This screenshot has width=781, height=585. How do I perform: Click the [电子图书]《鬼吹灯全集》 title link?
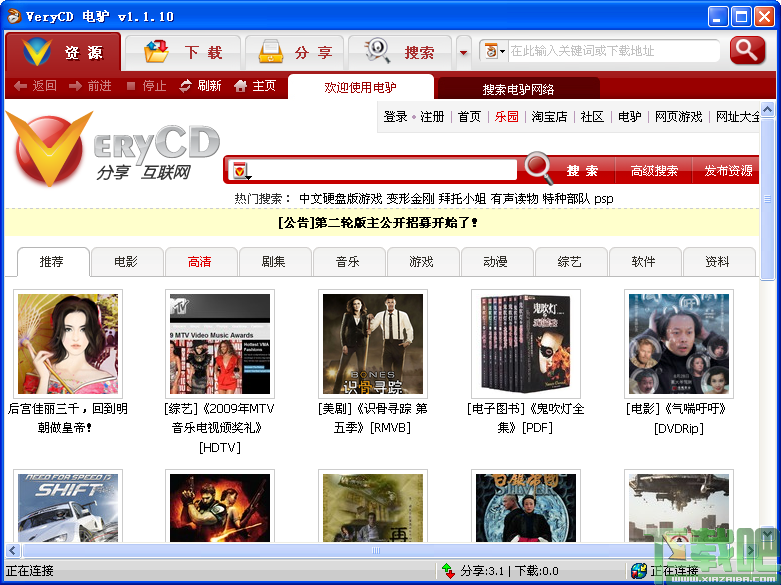click(525, 418)
